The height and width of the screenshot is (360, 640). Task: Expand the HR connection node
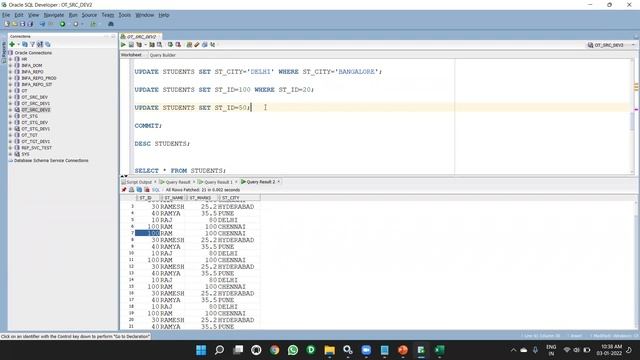[x=11, y=59]
